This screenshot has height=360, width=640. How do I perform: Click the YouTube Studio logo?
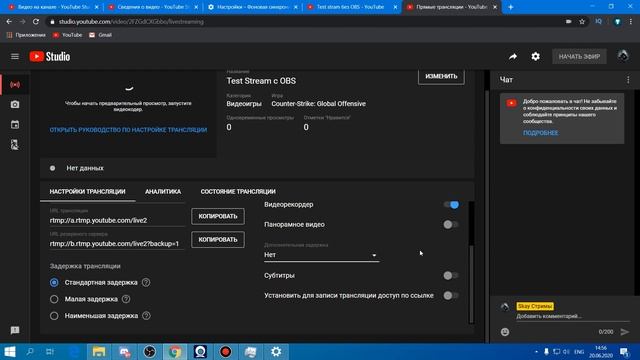(50, 56)
